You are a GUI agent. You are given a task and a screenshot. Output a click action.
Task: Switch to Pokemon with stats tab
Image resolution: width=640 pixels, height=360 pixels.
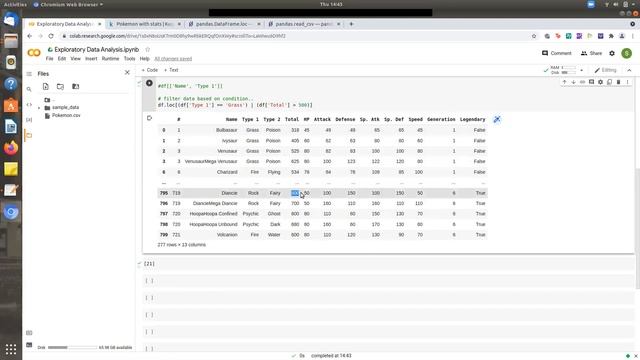coord(144,24)
